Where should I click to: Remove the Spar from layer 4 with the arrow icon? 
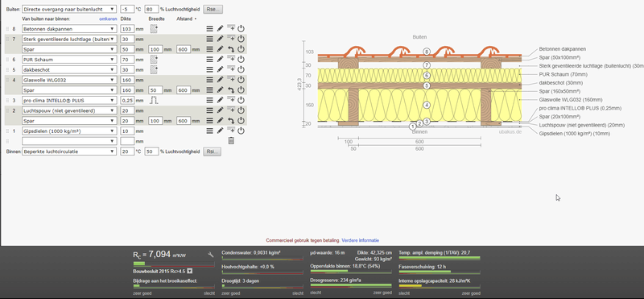[231, 90]
